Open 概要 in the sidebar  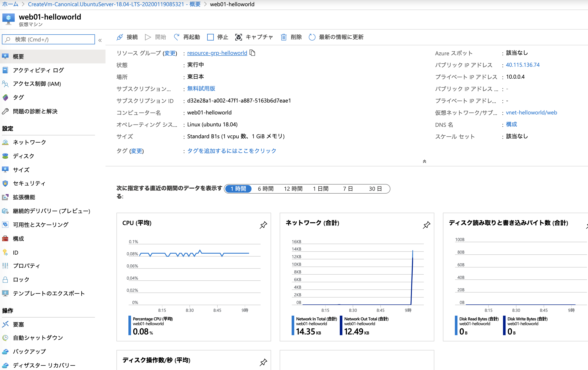tap(52, 56)
